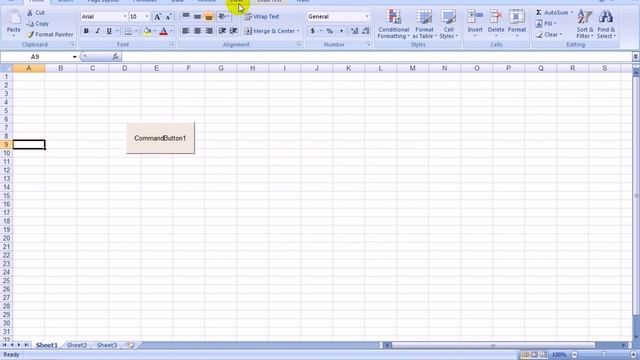This screenshot has width=640, height=360.
Task: Open the Clear eraser menu
Action: click(549, 35)
